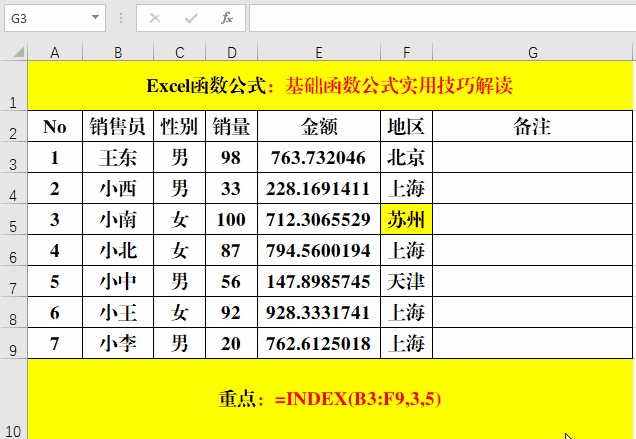This screenshot has width=636, height=439.
Task: Click the Select All corner triangle
Action: coord(14,52)
